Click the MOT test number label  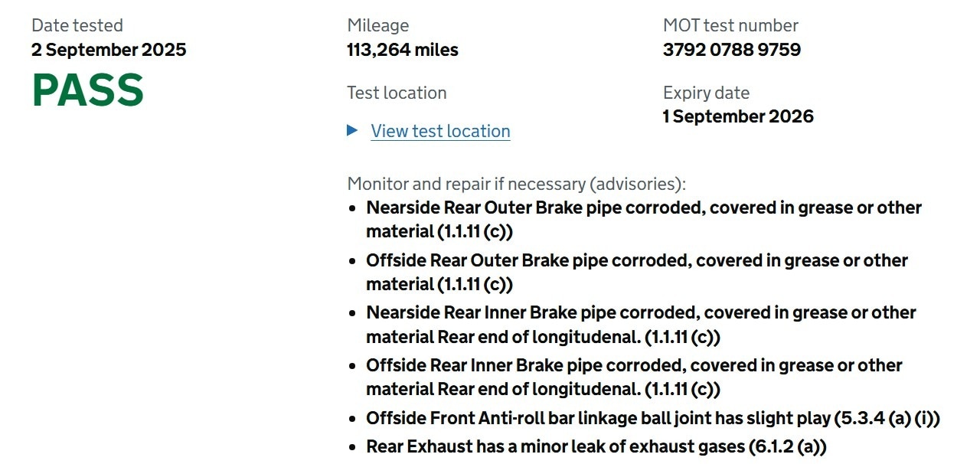click(730, 25)
